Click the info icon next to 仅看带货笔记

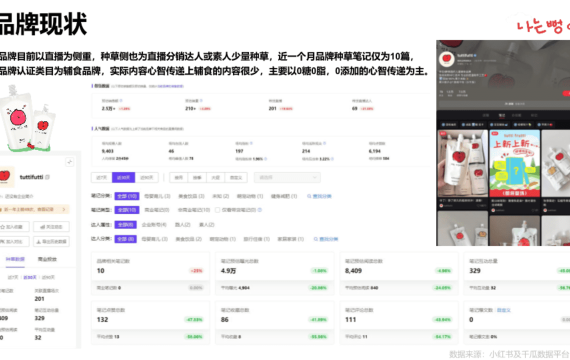pos(260,210)
